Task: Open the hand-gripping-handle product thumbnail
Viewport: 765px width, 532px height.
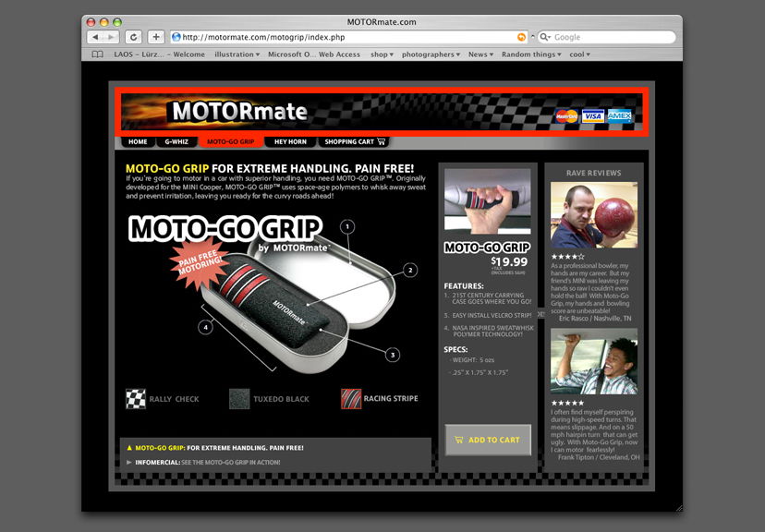Action: [x=488, y=201]
